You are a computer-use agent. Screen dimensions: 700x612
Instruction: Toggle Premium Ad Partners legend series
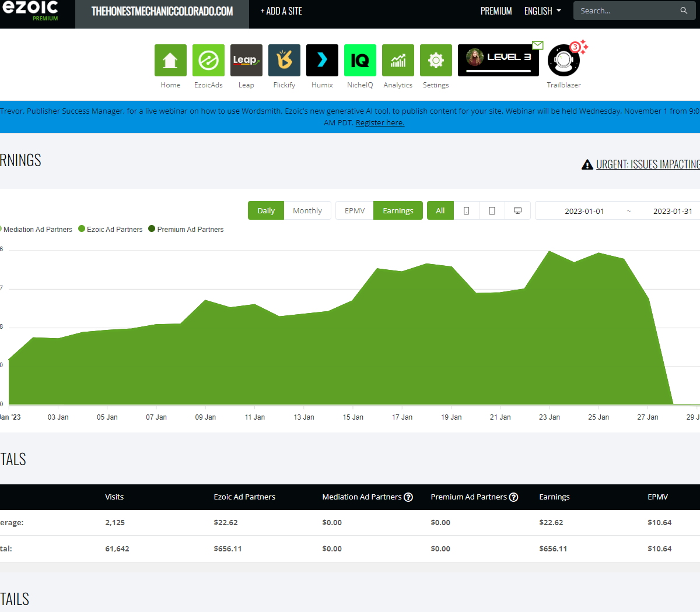186,229
